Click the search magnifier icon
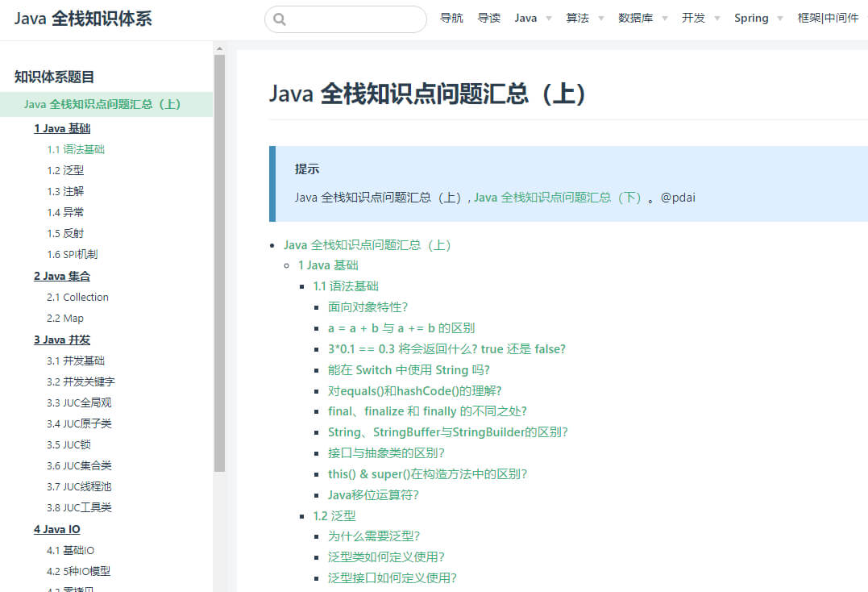The height and width of the screenshot is (592, 868). point(280,19)
